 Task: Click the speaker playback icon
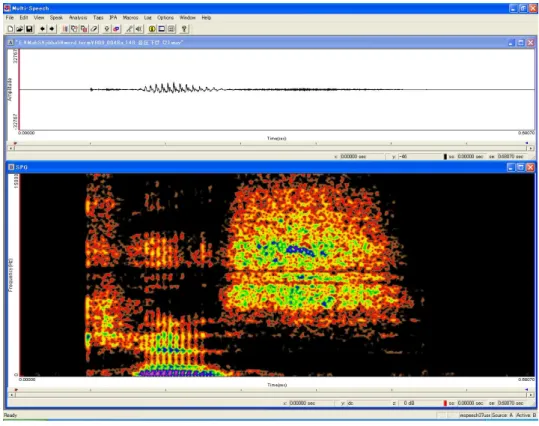click(x=139, y=29)
